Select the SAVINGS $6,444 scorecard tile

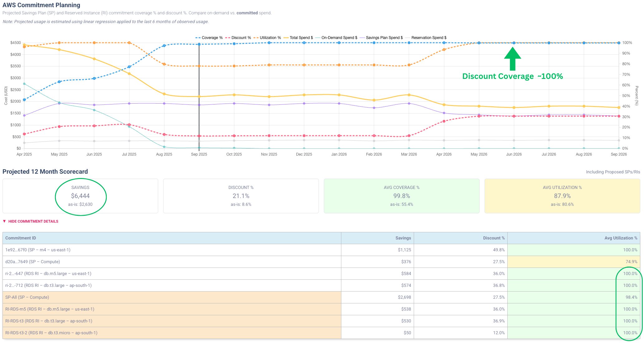[80, 196]
